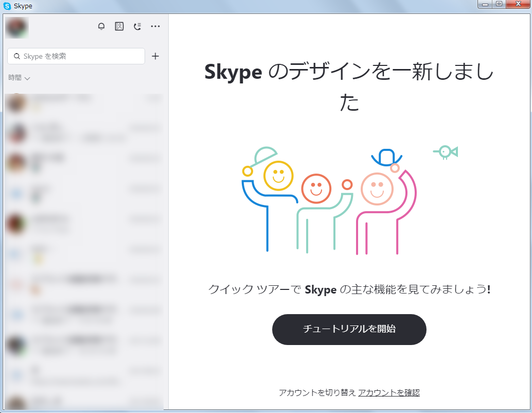Focus the Skype を検索 search field
The height and width of the screenshot is (413, 532).
[x=76, y=56]
